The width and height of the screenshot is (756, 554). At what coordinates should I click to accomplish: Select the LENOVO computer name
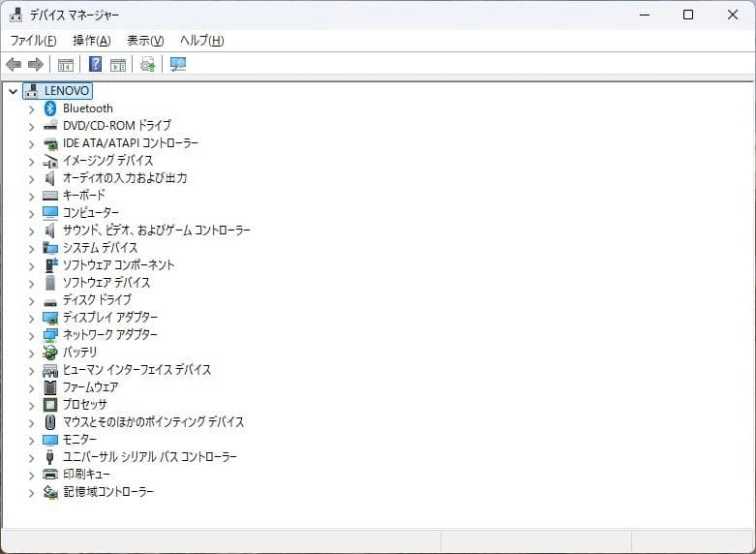67,91
